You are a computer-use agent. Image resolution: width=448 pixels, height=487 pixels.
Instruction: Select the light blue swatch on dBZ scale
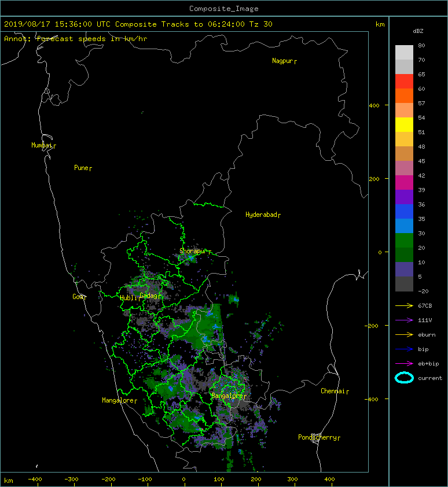[x=404, y=226]
